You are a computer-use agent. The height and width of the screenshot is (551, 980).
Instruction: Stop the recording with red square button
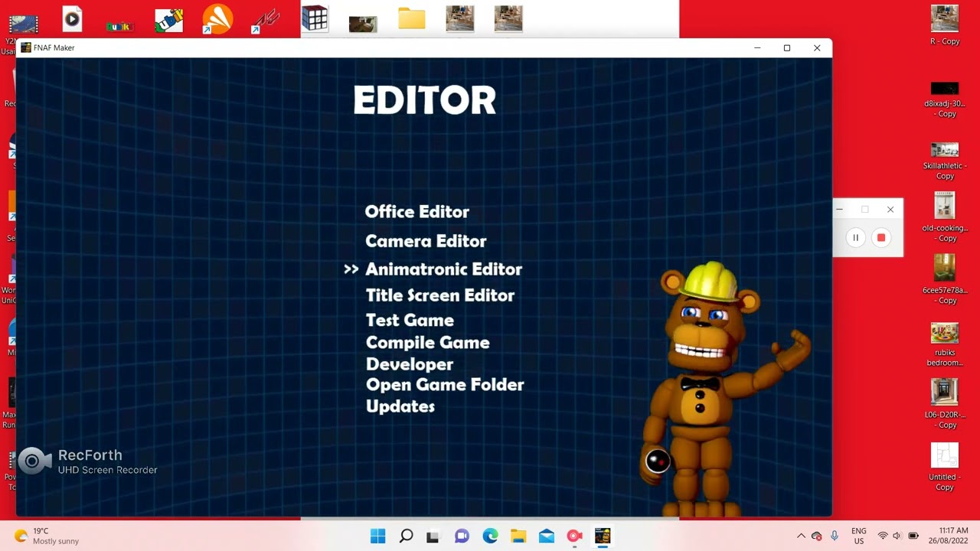pos(881,238)
